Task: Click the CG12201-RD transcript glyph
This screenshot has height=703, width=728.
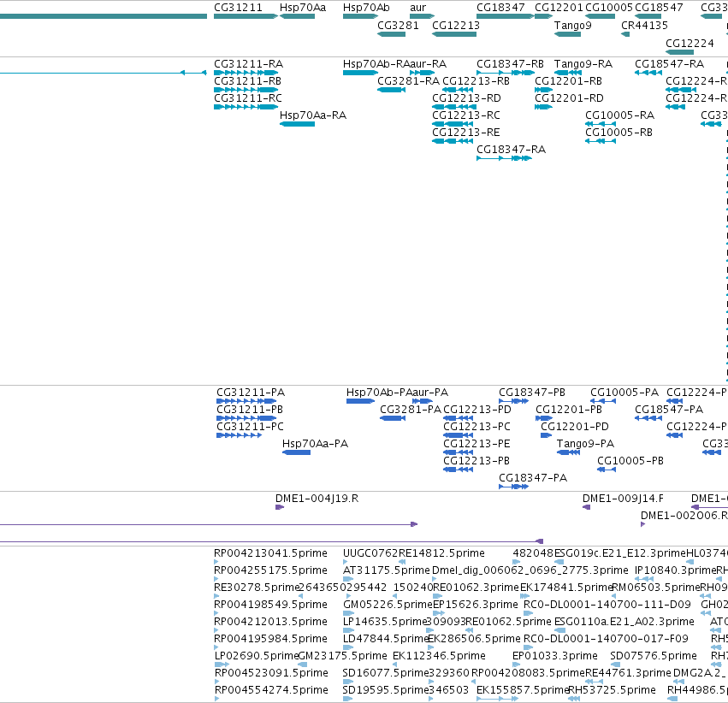Action: (x=543, y=107)
